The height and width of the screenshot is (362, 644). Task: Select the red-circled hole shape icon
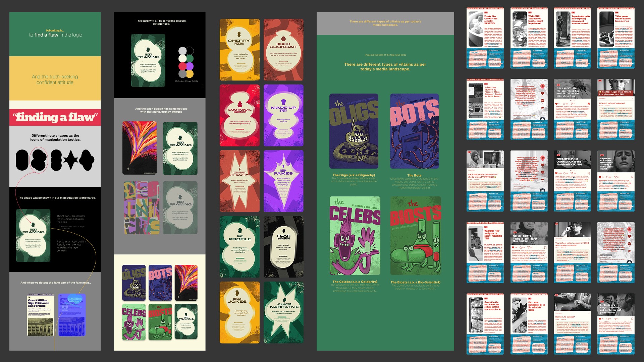(39, 160)
